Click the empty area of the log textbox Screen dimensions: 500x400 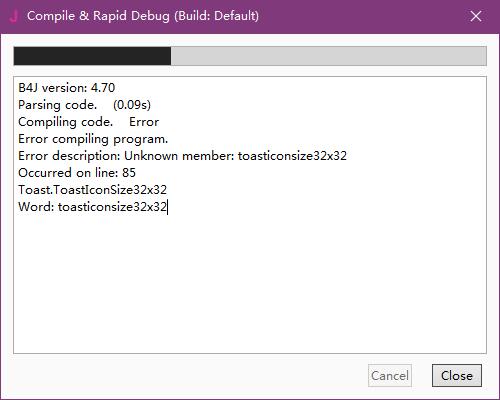[x=250, y=283]
